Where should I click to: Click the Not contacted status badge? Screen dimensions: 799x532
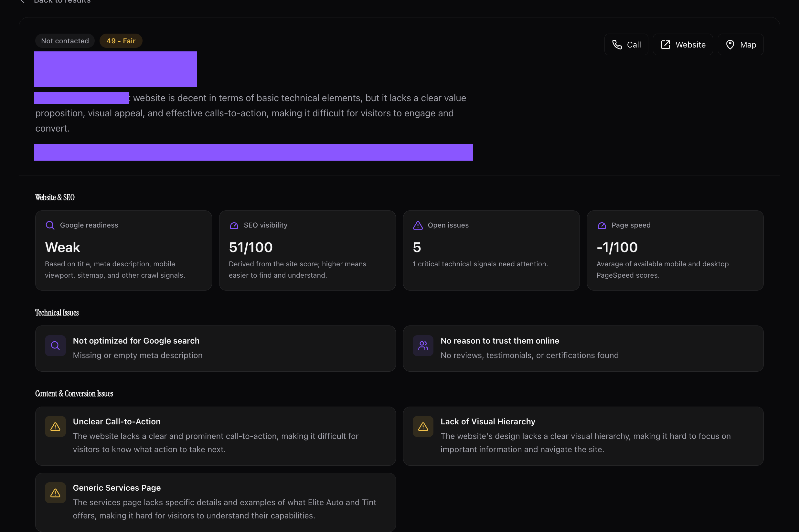click(65, 41)
